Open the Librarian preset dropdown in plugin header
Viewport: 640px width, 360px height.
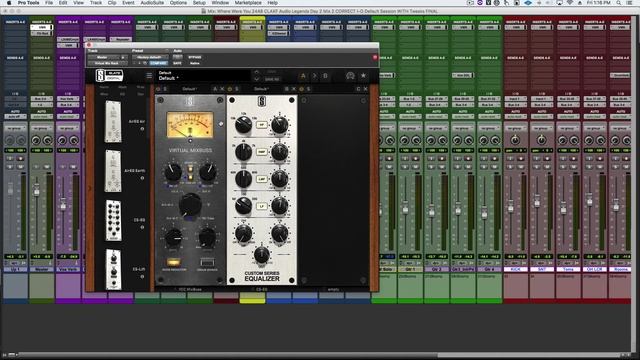coord(150,57)
